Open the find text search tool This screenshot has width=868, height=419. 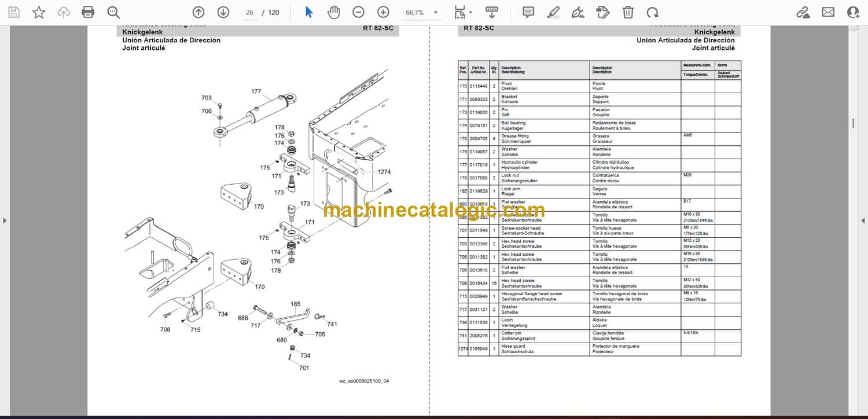point(113,12)
